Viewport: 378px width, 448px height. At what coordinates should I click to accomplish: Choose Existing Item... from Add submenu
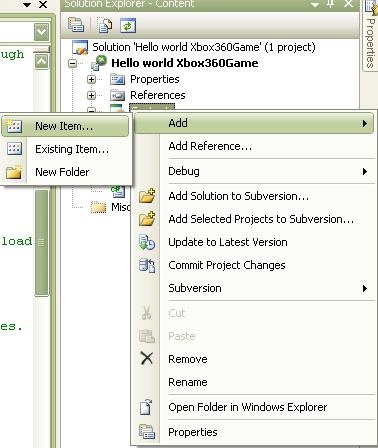pos(66,149)
